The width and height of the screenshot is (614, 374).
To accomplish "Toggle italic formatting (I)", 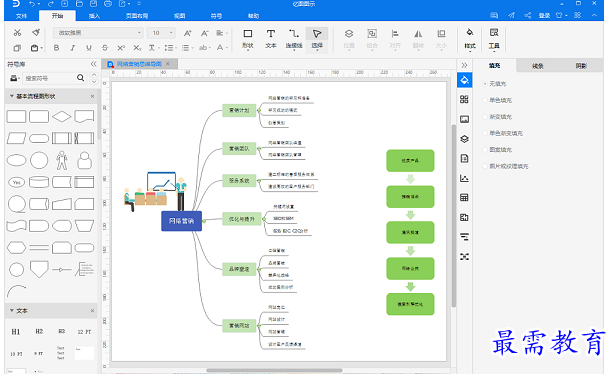I will pyautogui.click(x=73, y=48).
